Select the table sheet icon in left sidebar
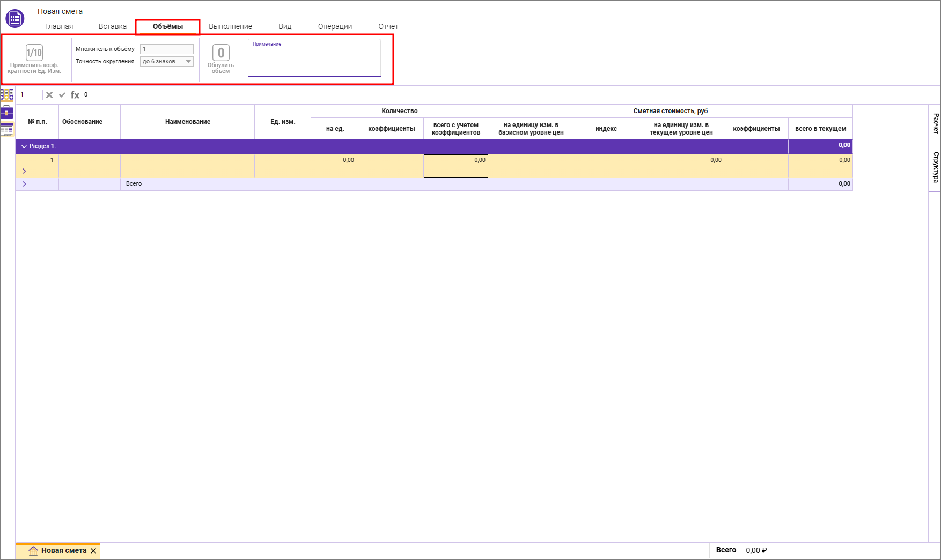The height and width of the screenshot is (560, 941). point(7,129)
